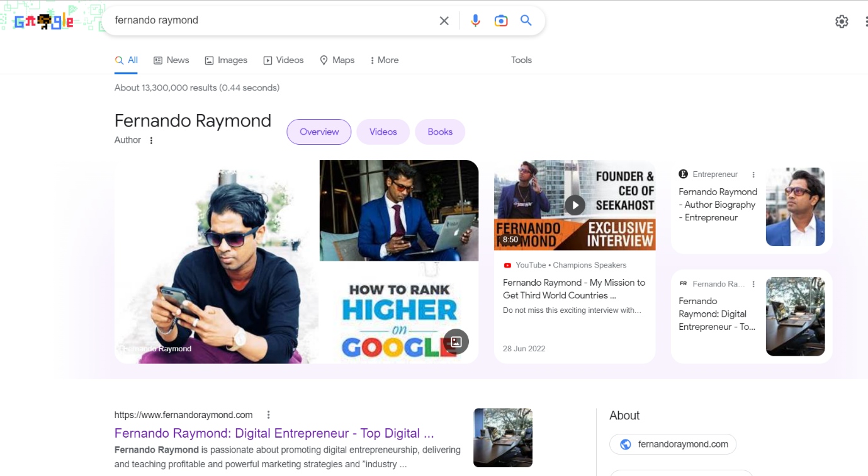This screenshot has width=868, height=476.
Task: Open the thumbnail beside the fernandoraymond.com result
Action: 503,438
